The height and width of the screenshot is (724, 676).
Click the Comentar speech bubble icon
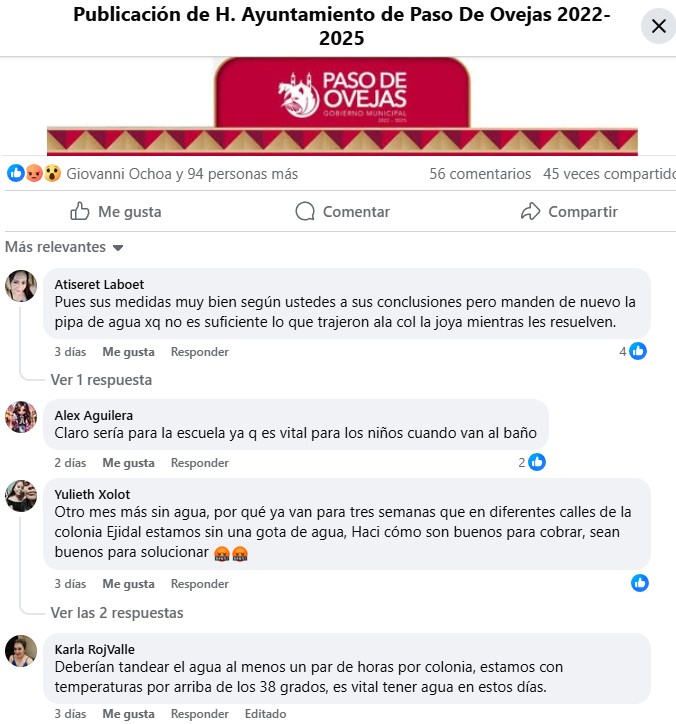point(305,211)
